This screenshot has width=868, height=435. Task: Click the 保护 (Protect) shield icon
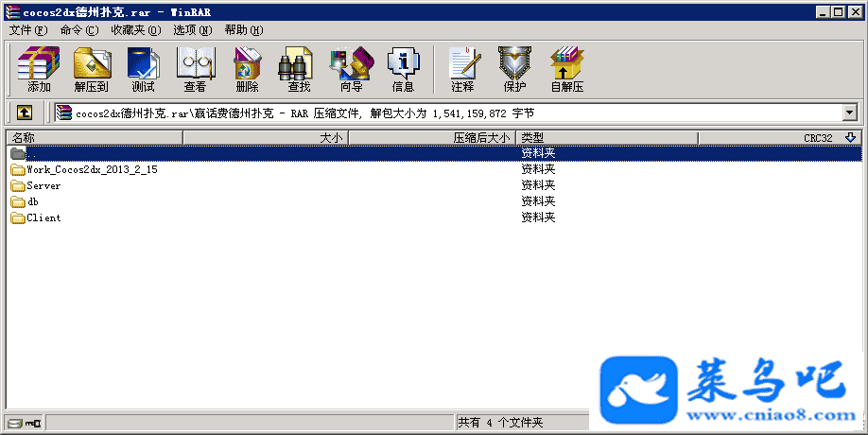[514, 69]
